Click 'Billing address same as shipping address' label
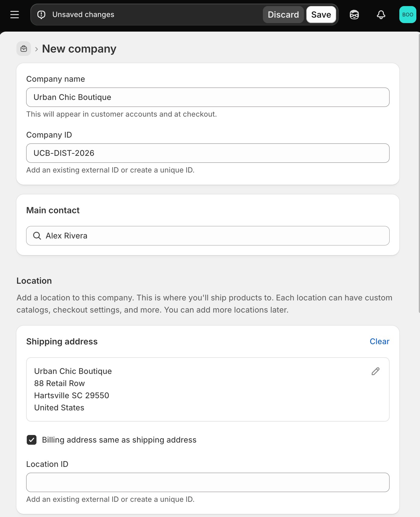The width and height of the screenshot is (420, 517). 119,440
